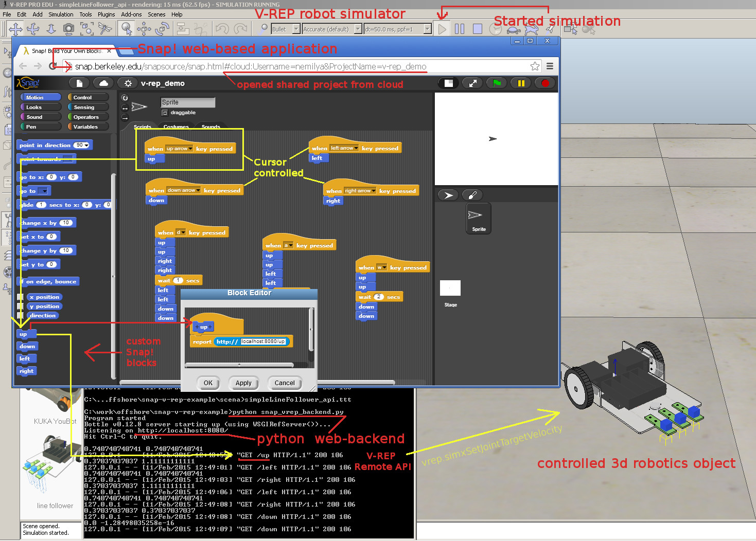Image resolution: width=756 pixels, height=541 pixels.
Task: Open the 'w' key dropdown in hat block
Action: (381, 267)
